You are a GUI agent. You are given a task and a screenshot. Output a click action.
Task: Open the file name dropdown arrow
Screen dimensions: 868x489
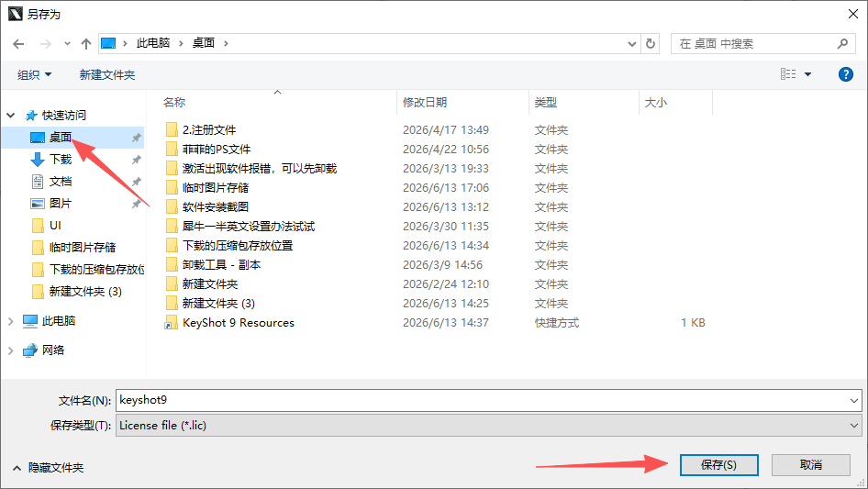[853, 400]
